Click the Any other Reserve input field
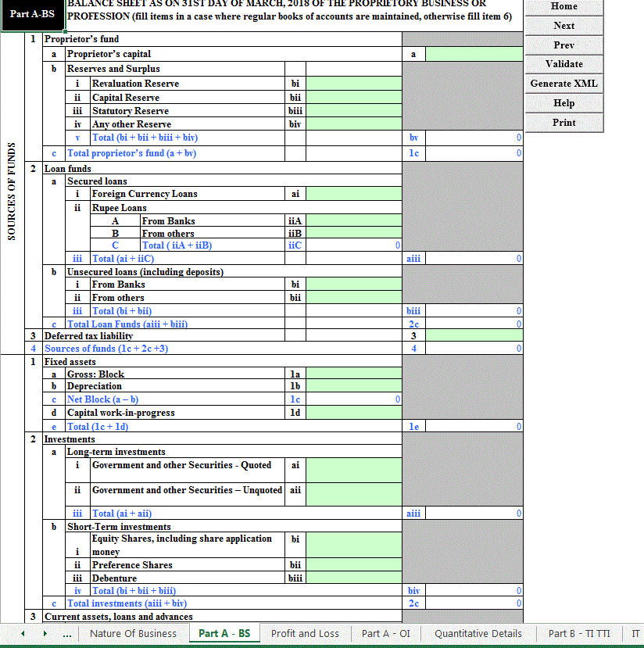This screenshot has width=644, height=648. pyautogui.click(x=353, y=124)
